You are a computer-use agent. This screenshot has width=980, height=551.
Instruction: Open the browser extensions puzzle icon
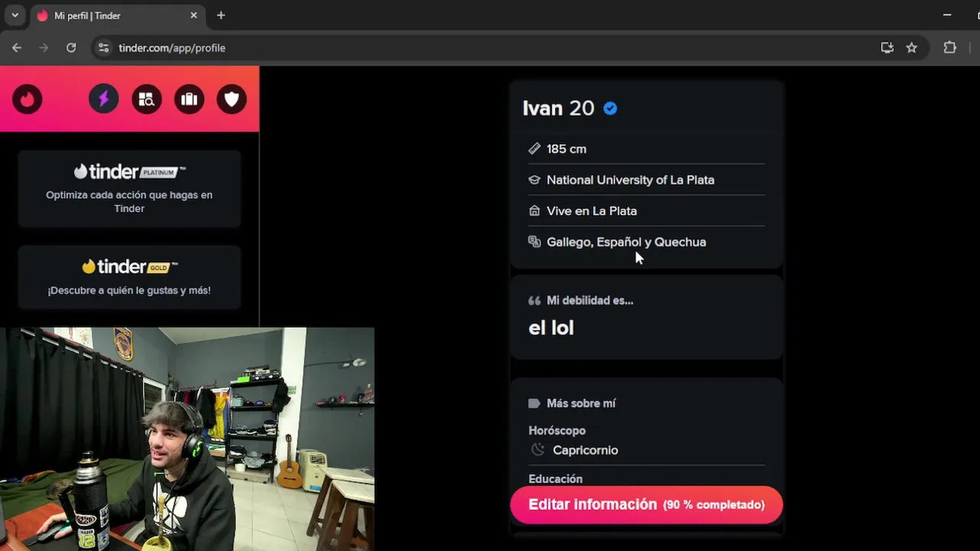[x=950, y=47]
